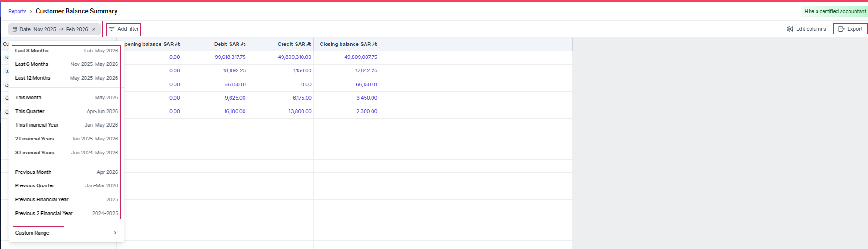Click the Debit SAR column header

tap(215, 44)
